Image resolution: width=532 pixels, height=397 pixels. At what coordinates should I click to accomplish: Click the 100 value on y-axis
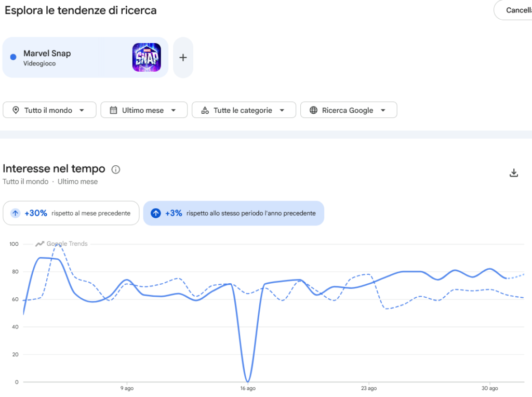tap(14, 244)
